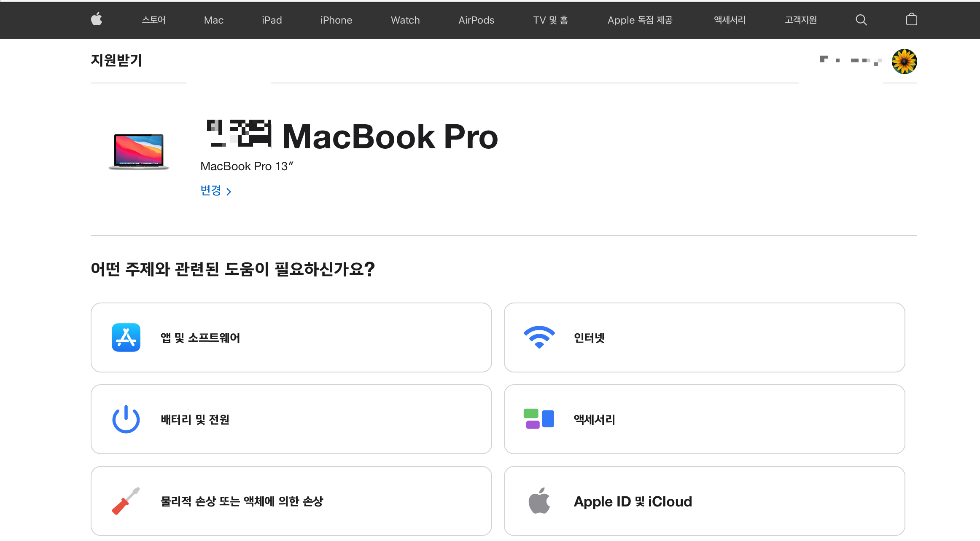980x541 pixels.
Task: Click the App Store icon on 앱 및 소프트웨어 card
Action: pos(125,337)
